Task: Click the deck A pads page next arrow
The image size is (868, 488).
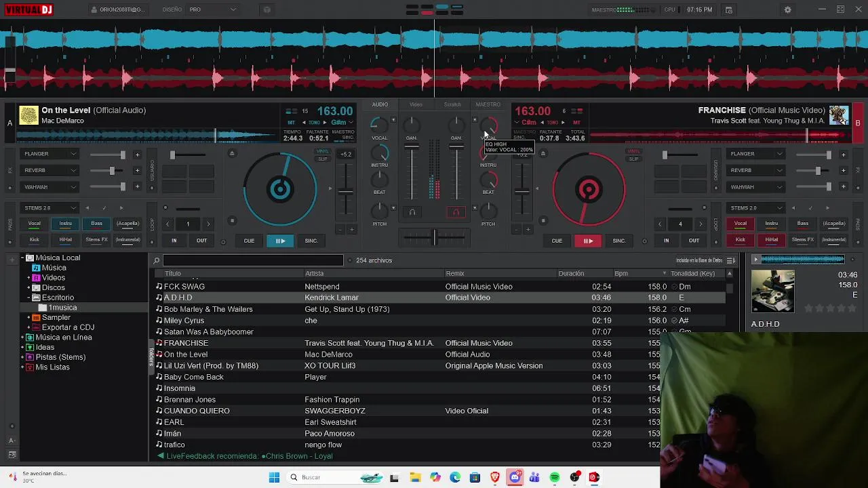Action: click(121, 208)
